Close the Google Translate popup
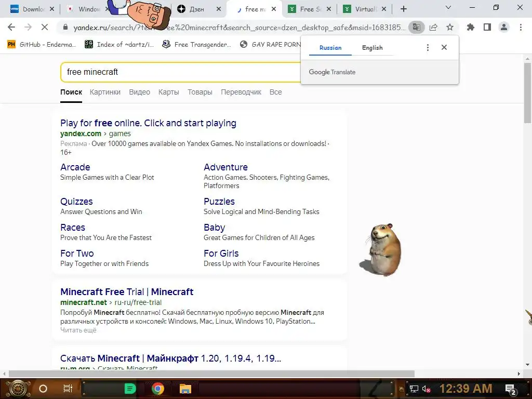The height and width of the screenshot is (399, 532). coord(444,47)
